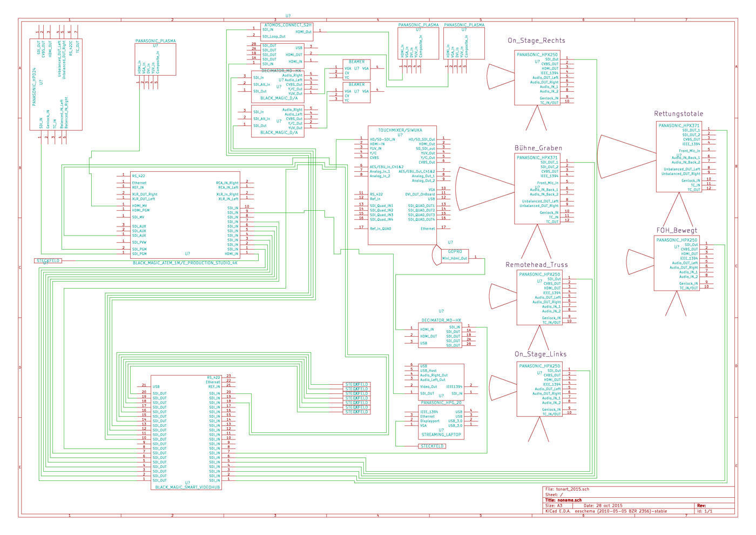Click the PANASONIC_HPX250 label under FOH_Bewegt

[x=677, y=240]
